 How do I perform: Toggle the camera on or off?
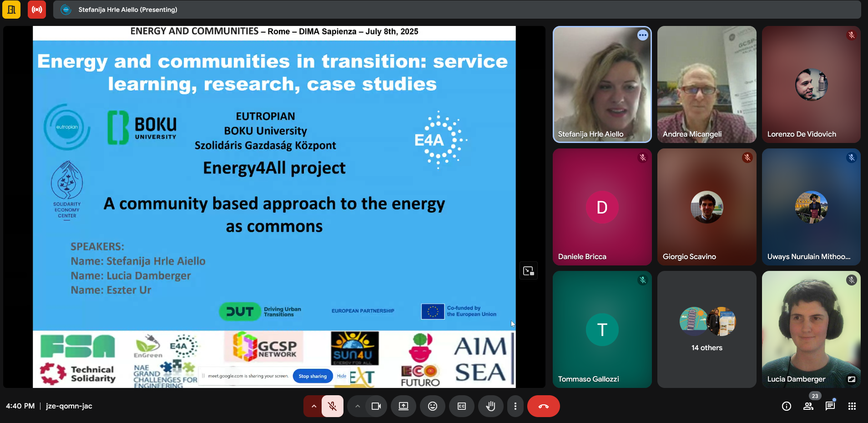point(376,406)
